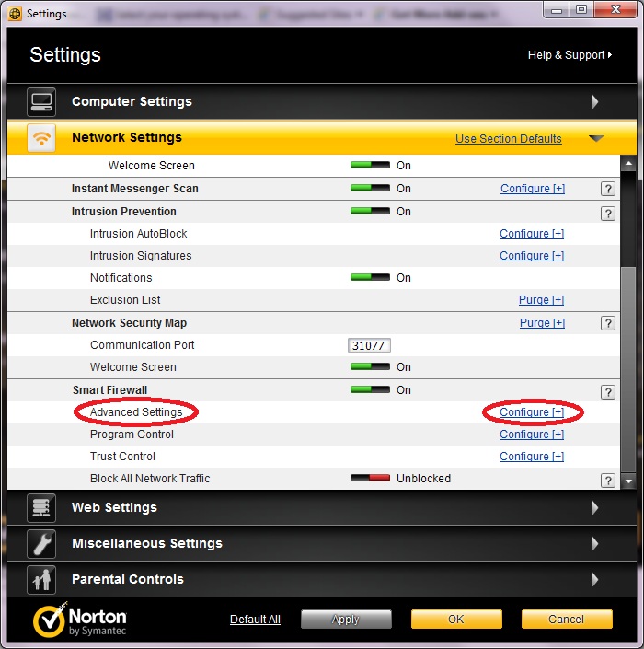
Task: Click Use Section Defaults link
Action: tap(509, 139)
